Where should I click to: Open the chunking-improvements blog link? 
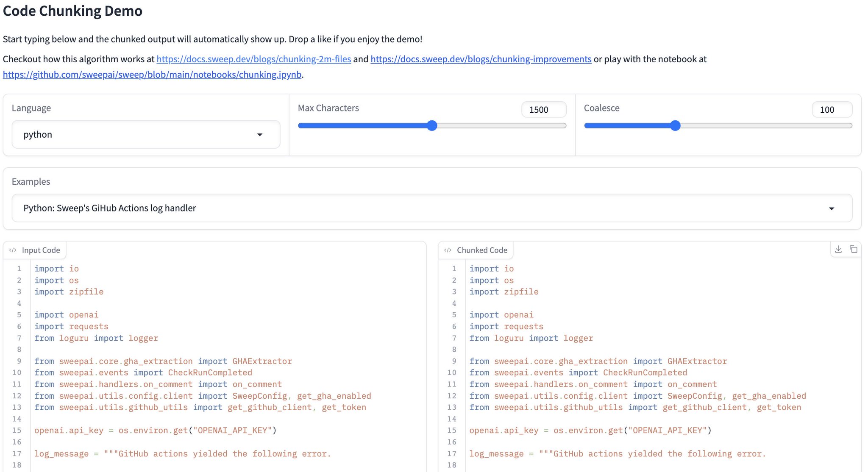481,59
